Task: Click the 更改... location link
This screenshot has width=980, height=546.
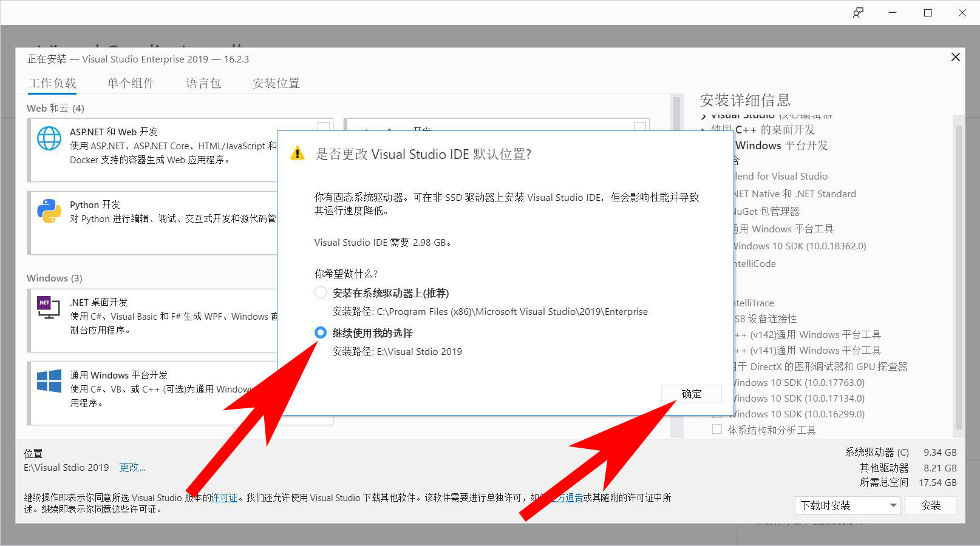Action: pyautogui.click(x=132, y=467)
